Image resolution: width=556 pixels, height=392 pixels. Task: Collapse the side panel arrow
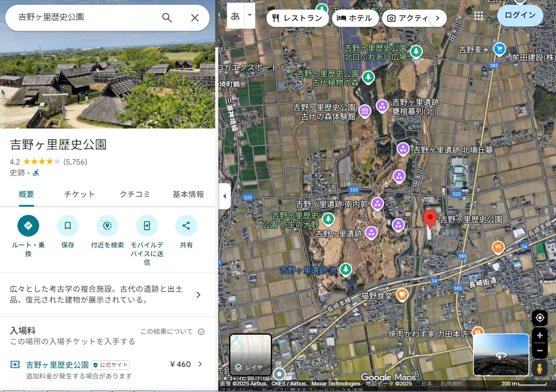point(224,196)
